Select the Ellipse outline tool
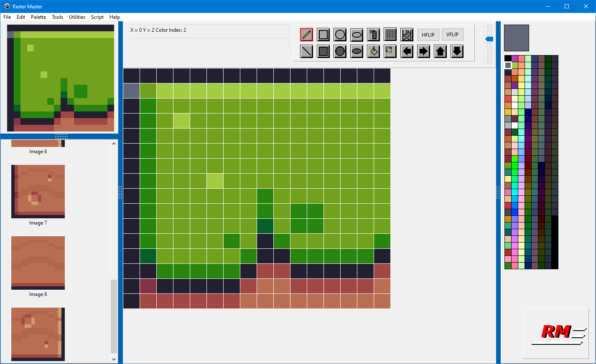The height and width of the screenshot is (364, 596). coord(357,35)
